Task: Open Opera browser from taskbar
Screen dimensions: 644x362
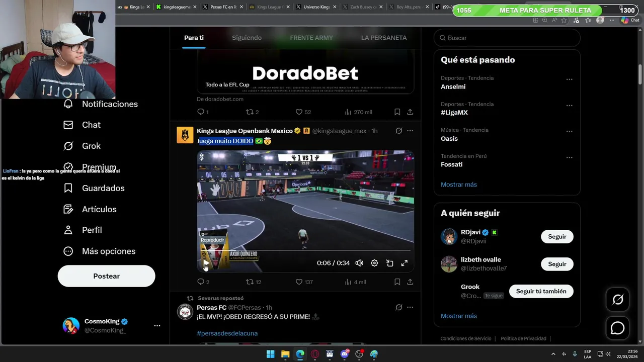Action: click(315, 354)
